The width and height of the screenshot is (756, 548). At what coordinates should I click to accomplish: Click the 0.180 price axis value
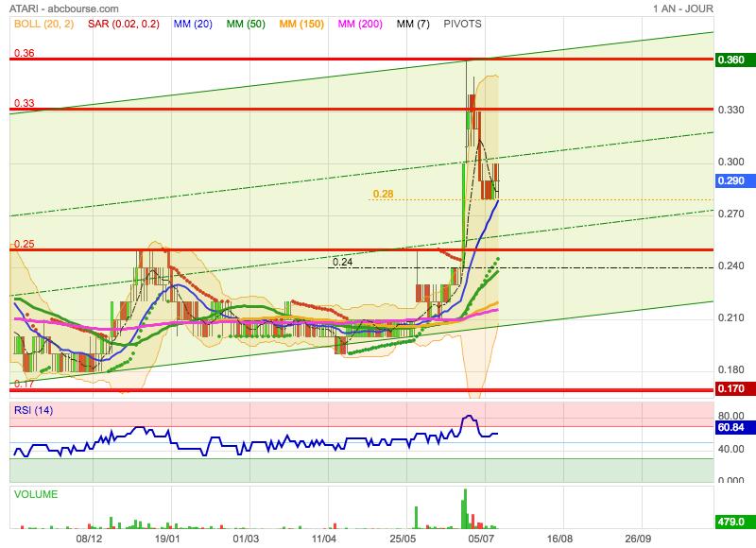pos(730,370)
